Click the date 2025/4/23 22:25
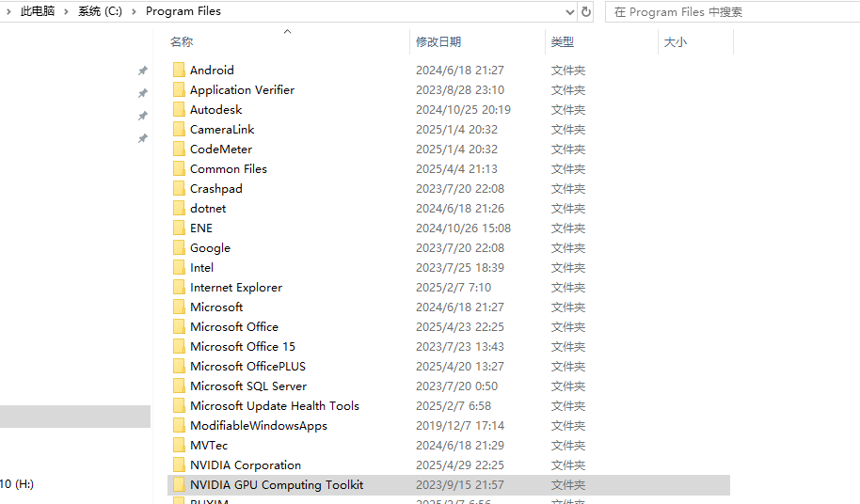Viewport: 860px width, 504px height. pyautogui.click(x=459, y=326)
